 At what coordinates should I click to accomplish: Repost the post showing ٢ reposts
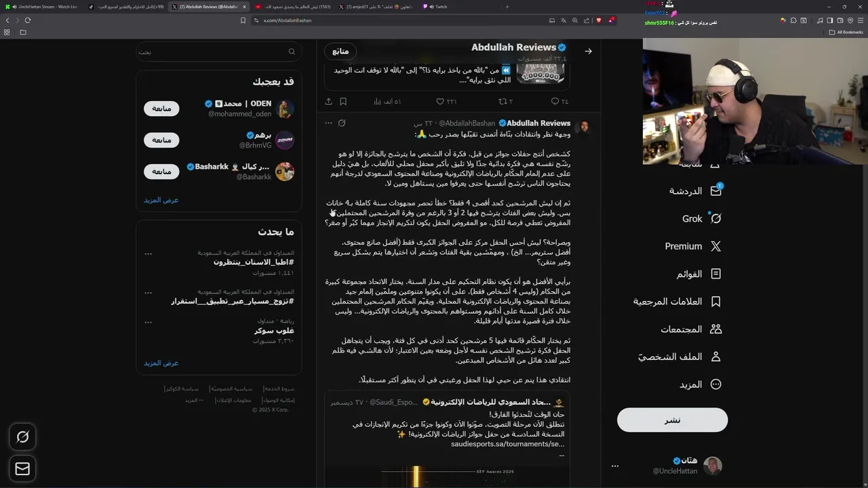click(506, 102)
